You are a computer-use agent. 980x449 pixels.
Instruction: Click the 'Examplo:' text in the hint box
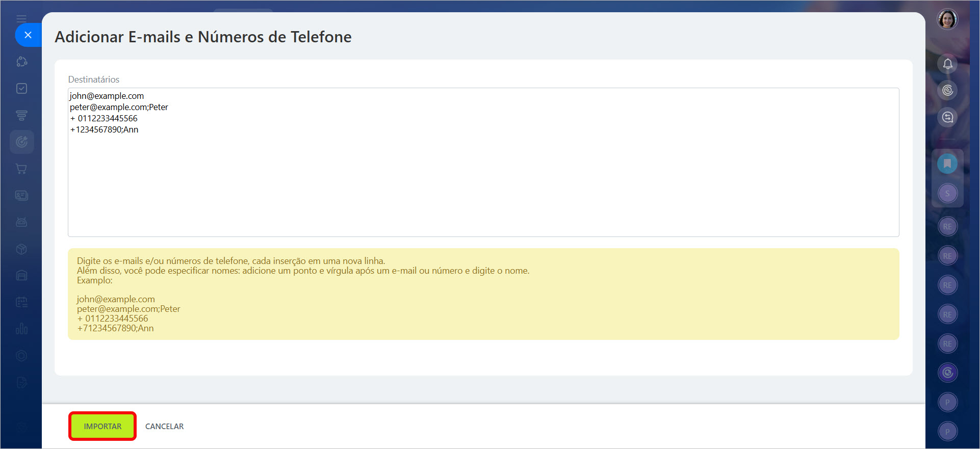coord(95,280)
